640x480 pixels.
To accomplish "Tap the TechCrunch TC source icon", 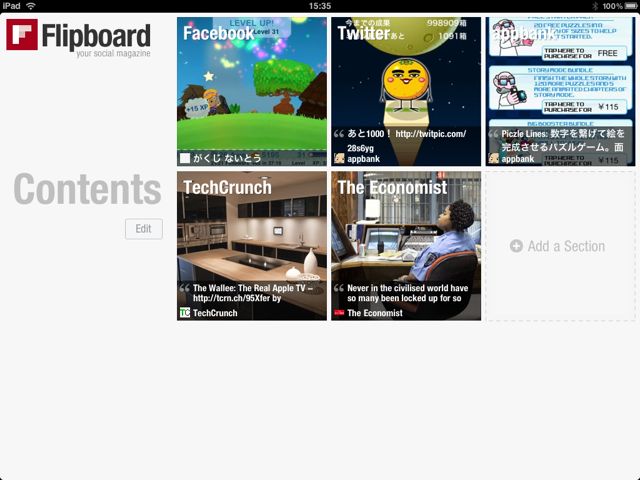I will [x=185, y=313].
